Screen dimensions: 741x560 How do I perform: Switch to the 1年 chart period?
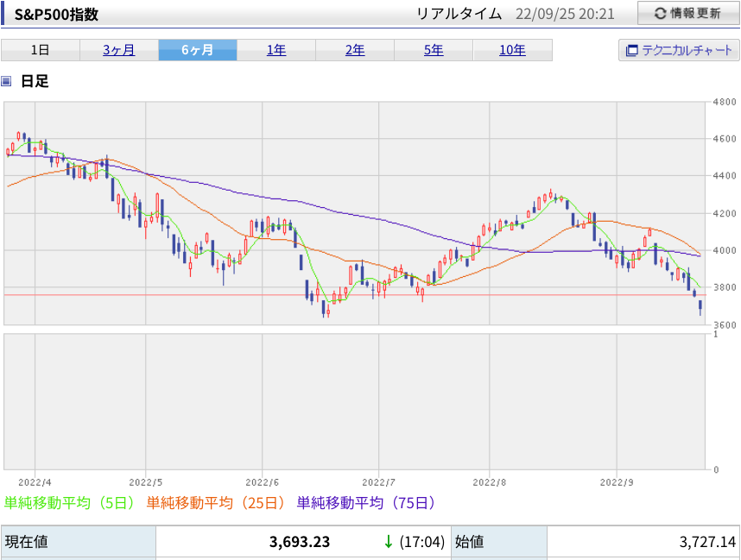click(276, 50)
